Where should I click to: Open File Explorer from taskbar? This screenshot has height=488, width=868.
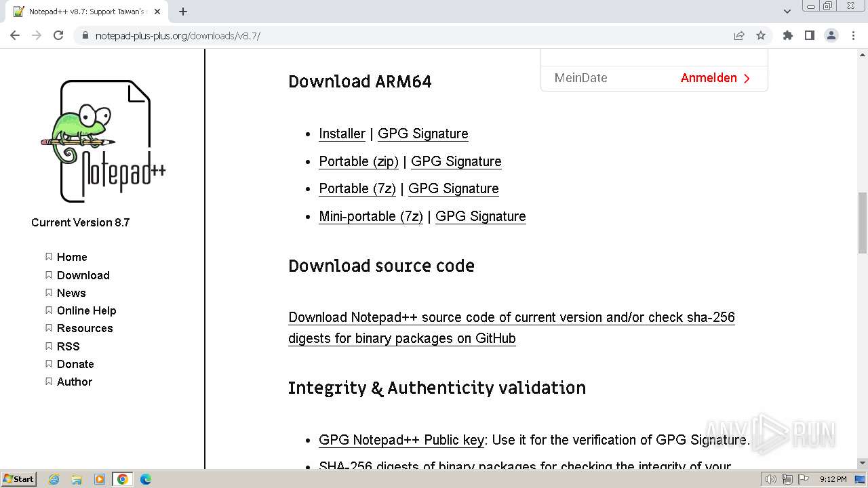coord(77,479)
